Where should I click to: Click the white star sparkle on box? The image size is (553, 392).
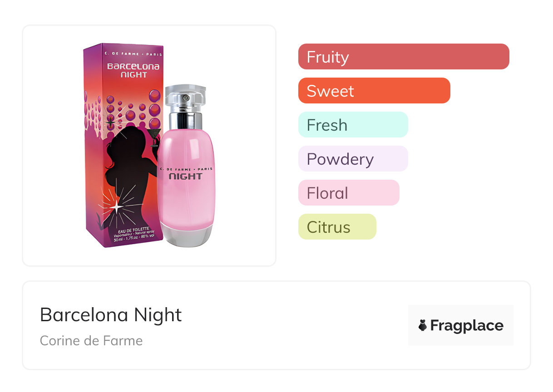116,206
